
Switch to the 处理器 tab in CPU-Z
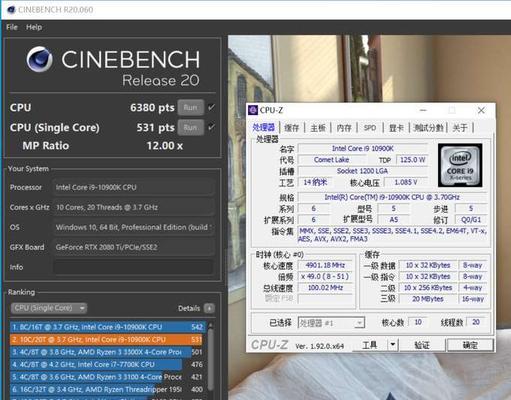pos(263,127)
